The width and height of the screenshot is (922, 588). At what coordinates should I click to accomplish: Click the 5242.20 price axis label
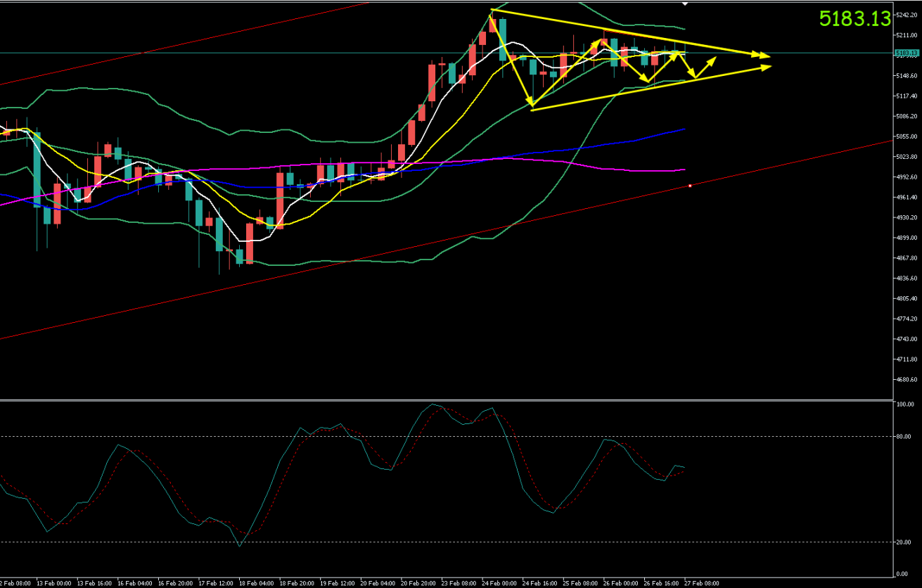point(907,15)
